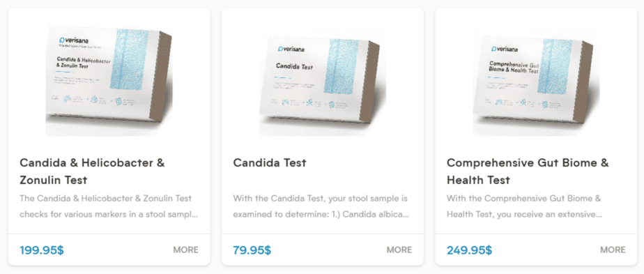The width and height of the screenshot is (644, 274).
Task: Open the Comprehensive Gut Biome & Health Test title
Action: (x=528, y=172)
